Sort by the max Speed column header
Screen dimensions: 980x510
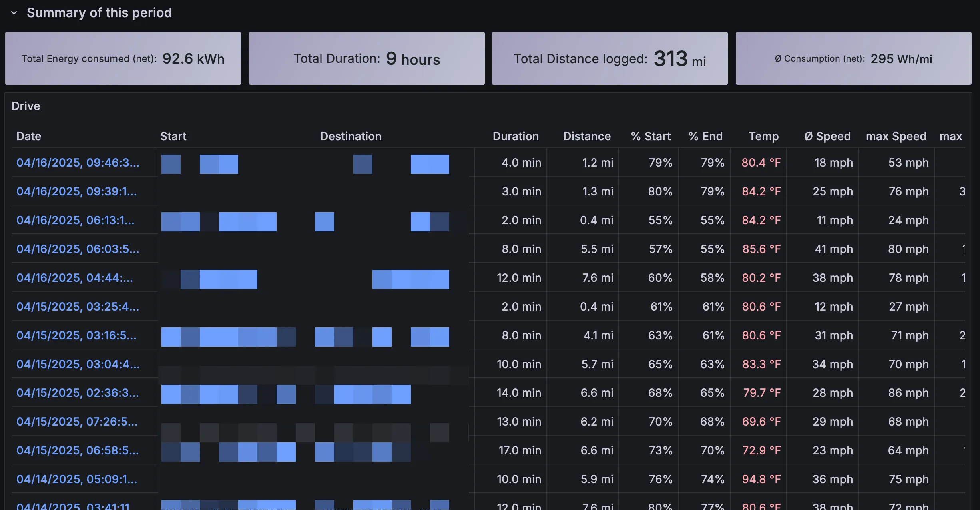(896, 136)
